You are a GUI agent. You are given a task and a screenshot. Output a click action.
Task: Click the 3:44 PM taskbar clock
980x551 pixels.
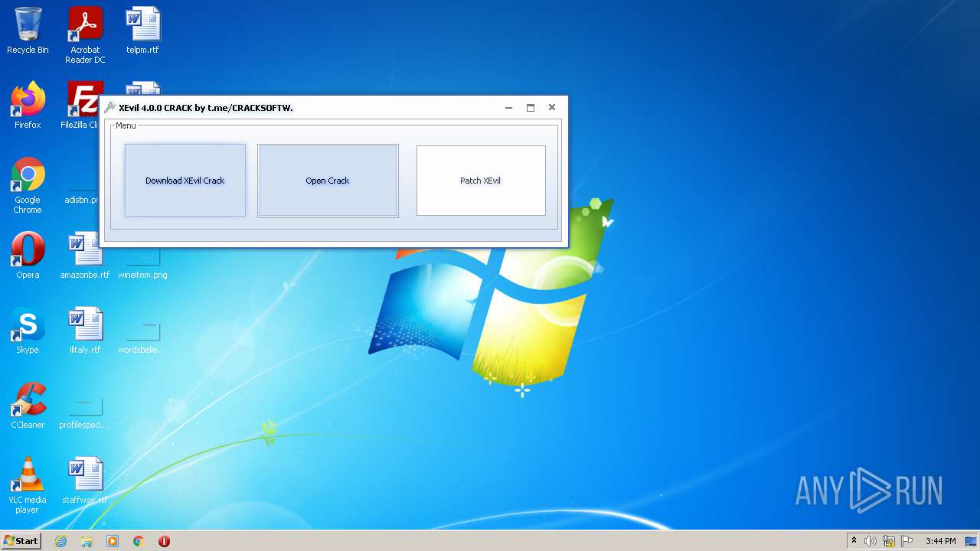click(940, 541)
